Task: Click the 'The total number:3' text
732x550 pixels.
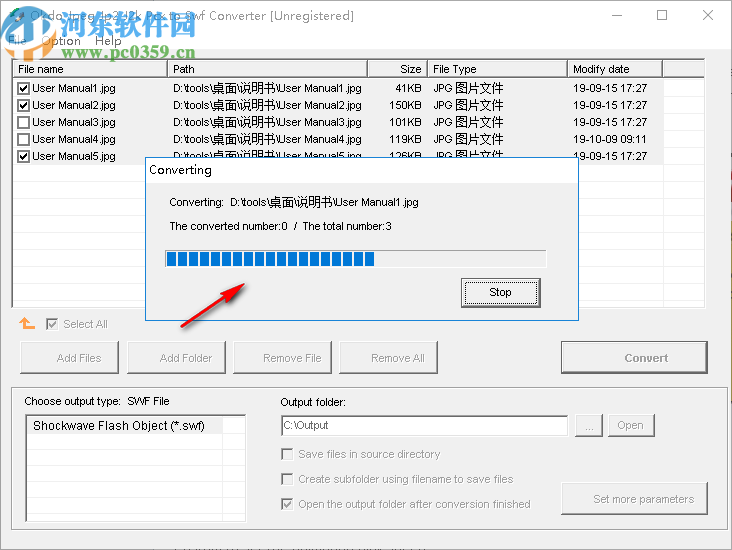Action: [347, 226]
